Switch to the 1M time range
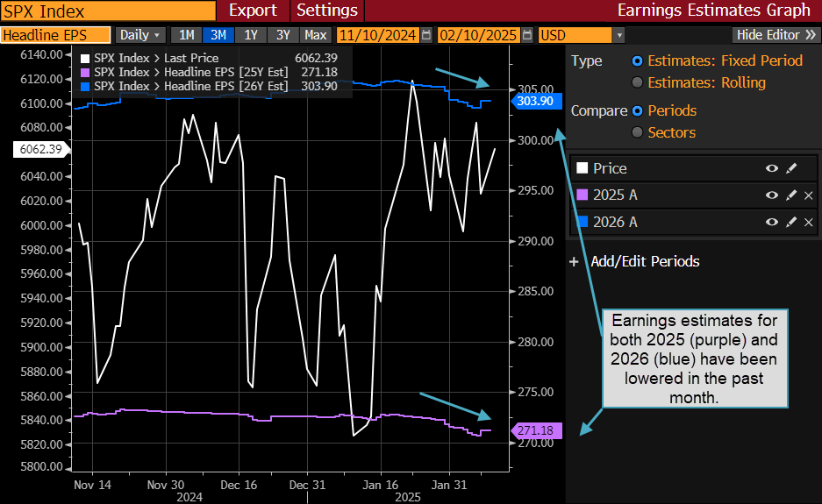822x504 pixels. pos(187,35)
